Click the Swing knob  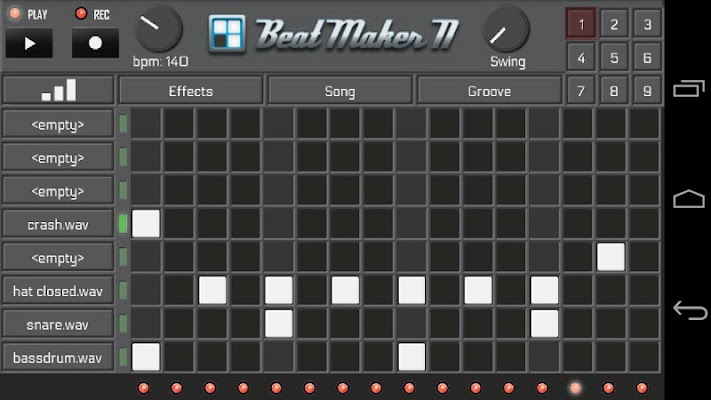[x=507, y=29]
